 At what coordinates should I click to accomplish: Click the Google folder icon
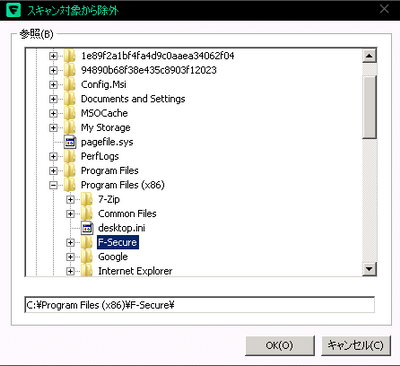tap(86, 257)
